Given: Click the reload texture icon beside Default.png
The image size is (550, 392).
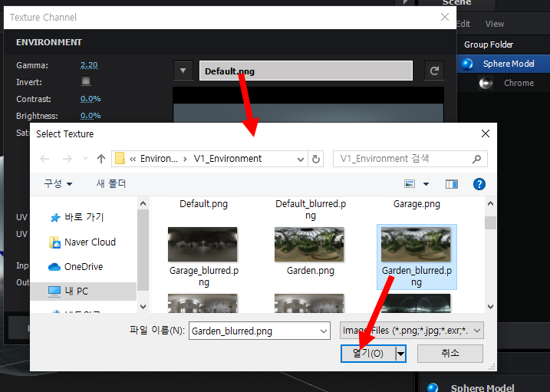Looking at the screenshot, I should pyautogui.click(x=434, y=71).
